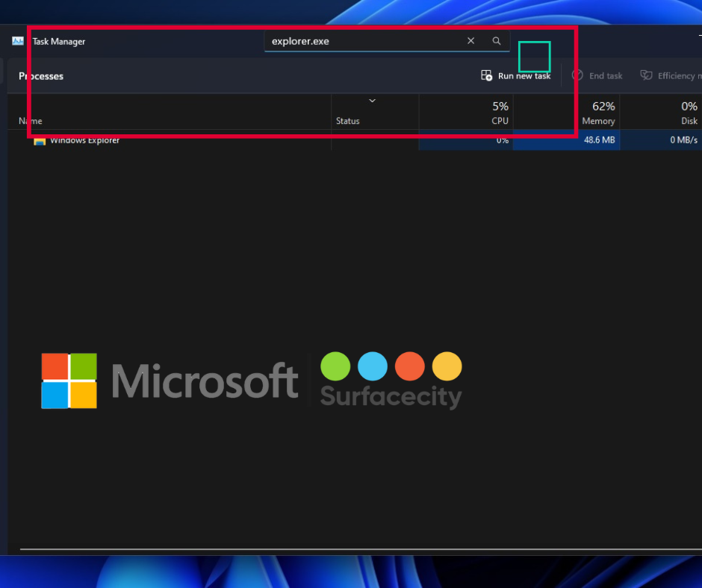702x588 pixels.
Task: Click the 48.6 MB memory cell
Action: (599, 140)
